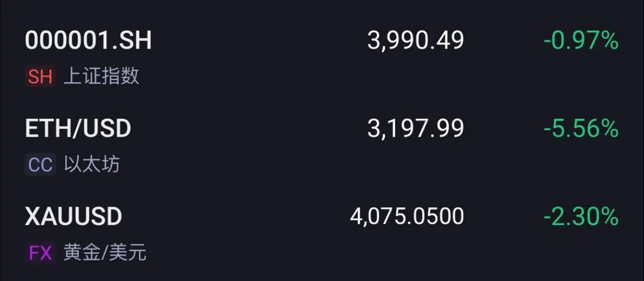Select the 黄金/美元 name label

(105, 253)
